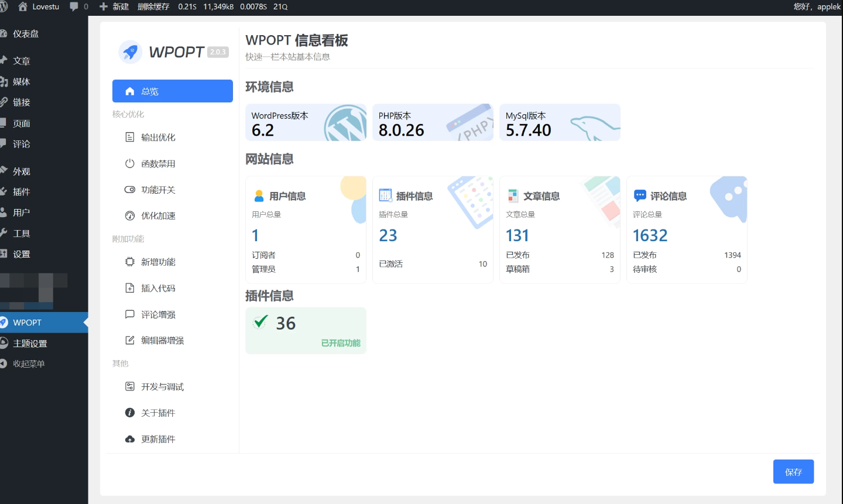This screenshot has width=843, height=504.
Task: Click the 编辑器增强 pencil icon
Action: point(130,341)
